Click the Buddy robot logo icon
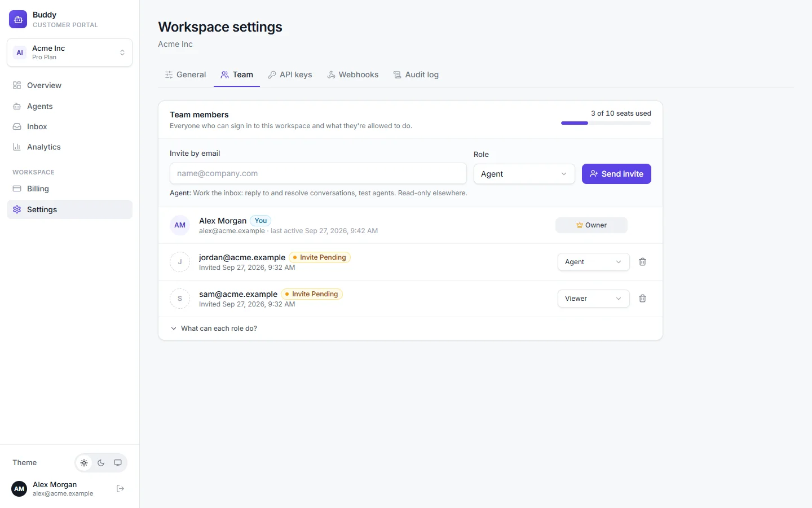This screenshot has width=812, height=508. coord(18,19)
